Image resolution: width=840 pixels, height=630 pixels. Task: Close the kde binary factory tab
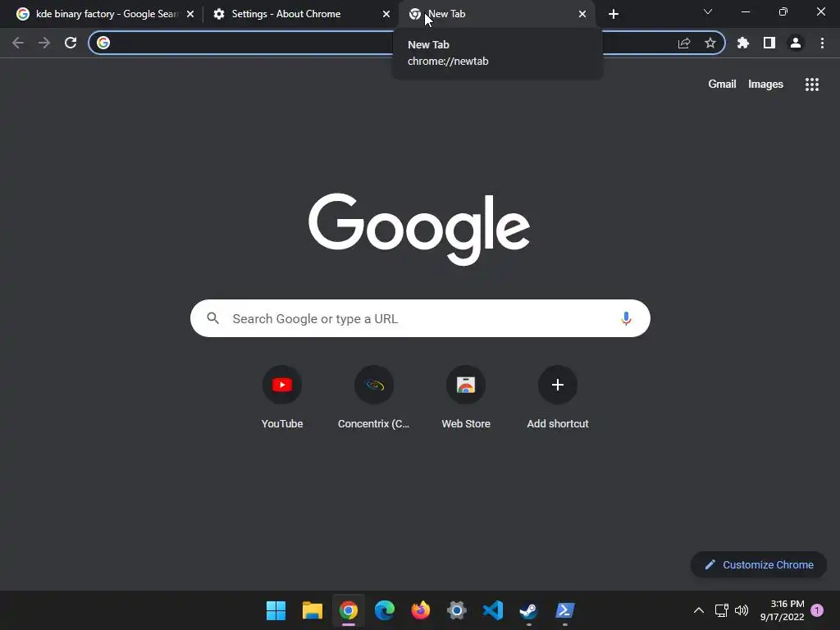pyautogui.click(x=190, y=14)
